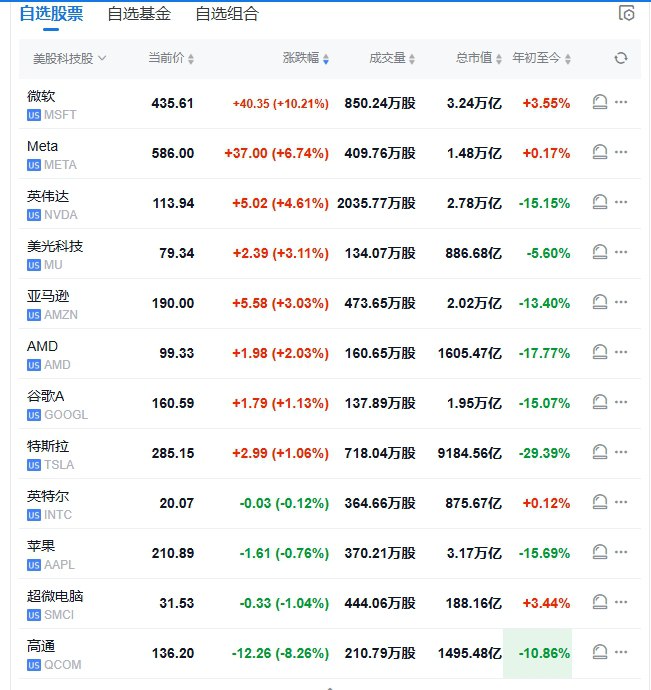The height and width of the screenshot is (690, 651).
Task: Click TSLA change +2.99 (+1.06%)
Action: tap(280, 453)
